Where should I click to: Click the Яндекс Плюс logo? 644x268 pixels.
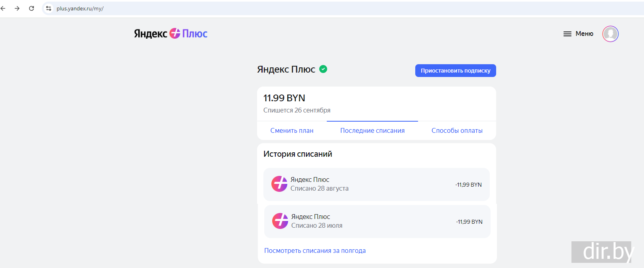click(x=171, y=33)
